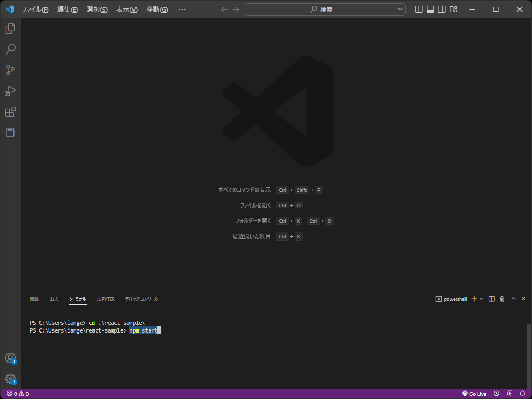
Task: Click errors and warnings counter in status bar
Action: (x=18, y=394)
